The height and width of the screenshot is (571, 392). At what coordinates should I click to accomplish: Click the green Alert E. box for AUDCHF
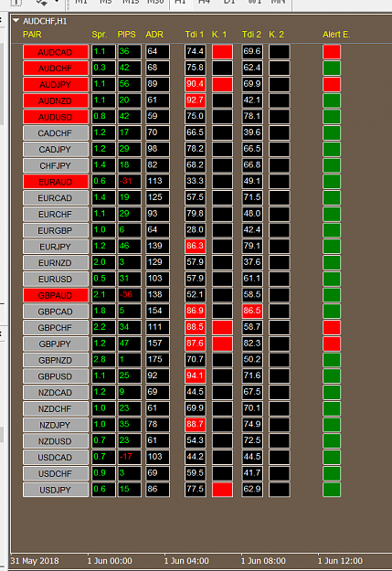pyautogui.click(x=332, y=69)
